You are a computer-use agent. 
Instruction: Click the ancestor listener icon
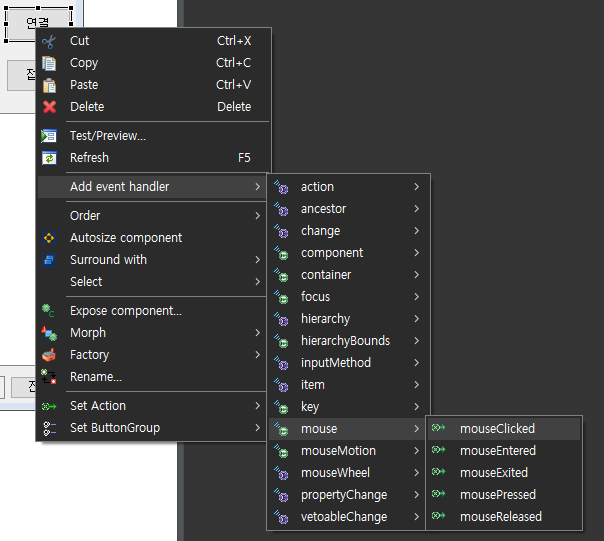(x=281, y=209)
